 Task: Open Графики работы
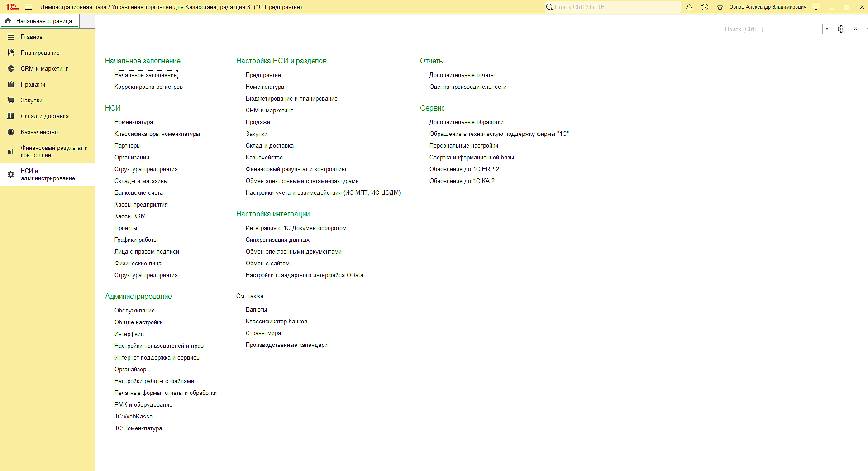(136, 240)
